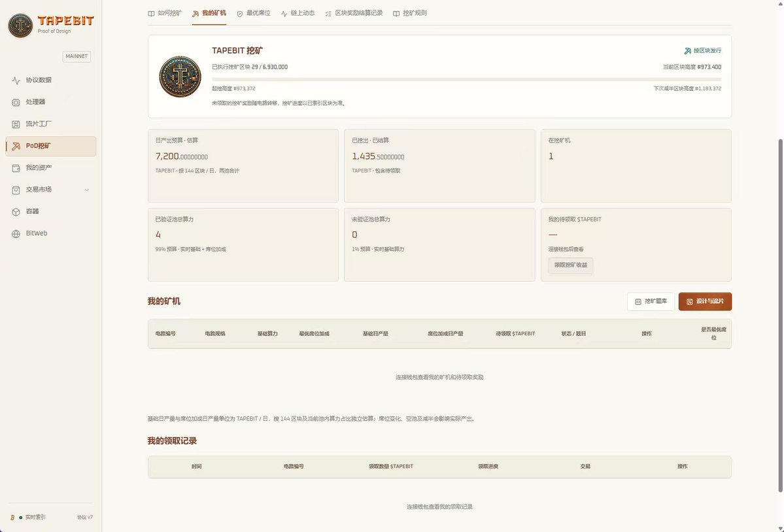Switch to the 如何挖矿 tab
784x532 pixels.
pyautogui.click(x=165, y=14)
